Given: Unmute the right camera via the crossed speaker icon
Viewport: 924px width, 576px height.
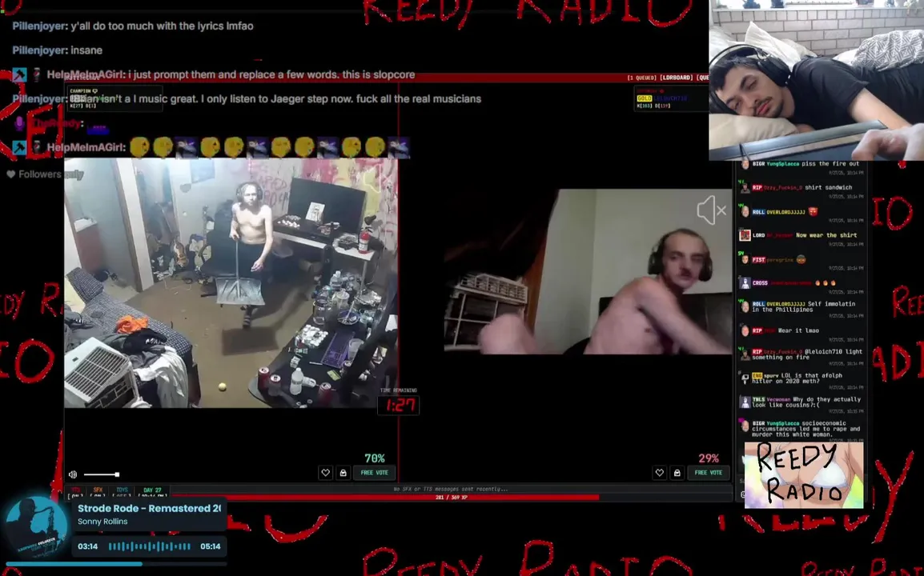Looking at the screenshot, I should coord(711,210).
